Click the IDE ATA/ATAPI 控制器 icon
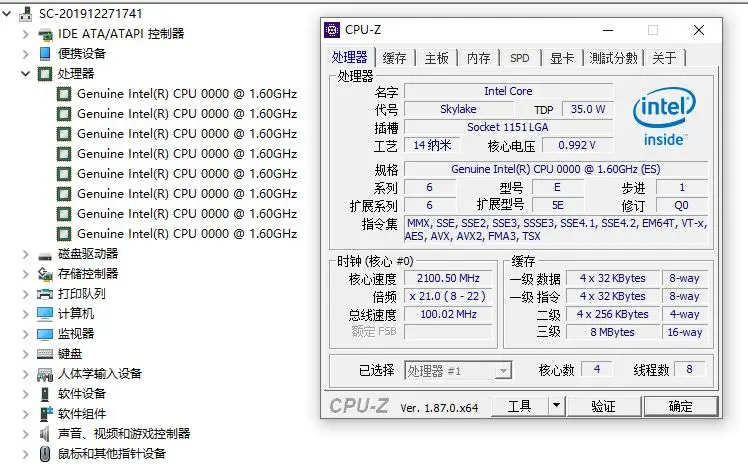 [45, 34]
